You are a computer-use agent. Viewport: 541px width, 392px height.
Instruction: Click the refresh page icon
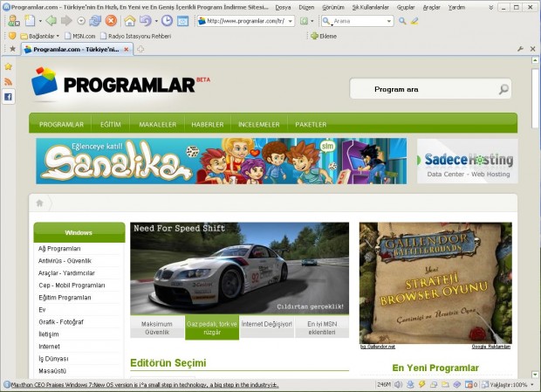coord(95,21)
